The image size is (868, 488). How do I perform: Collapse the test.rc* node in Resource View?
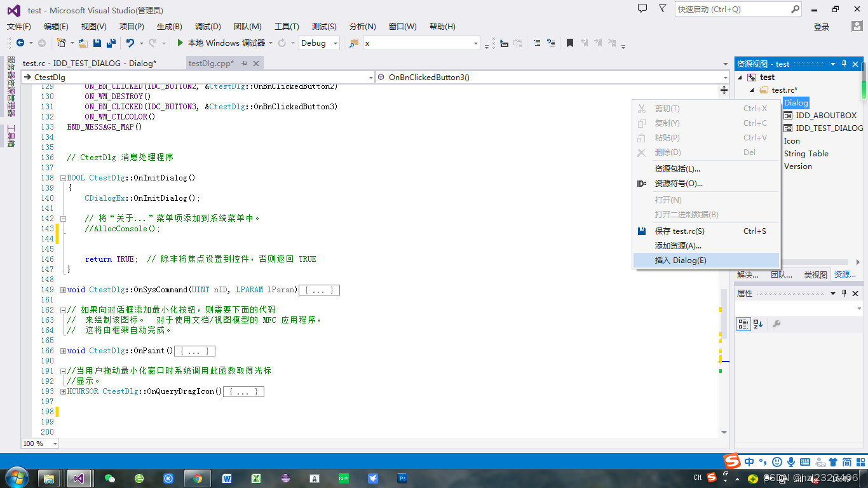tap(752, 90)
